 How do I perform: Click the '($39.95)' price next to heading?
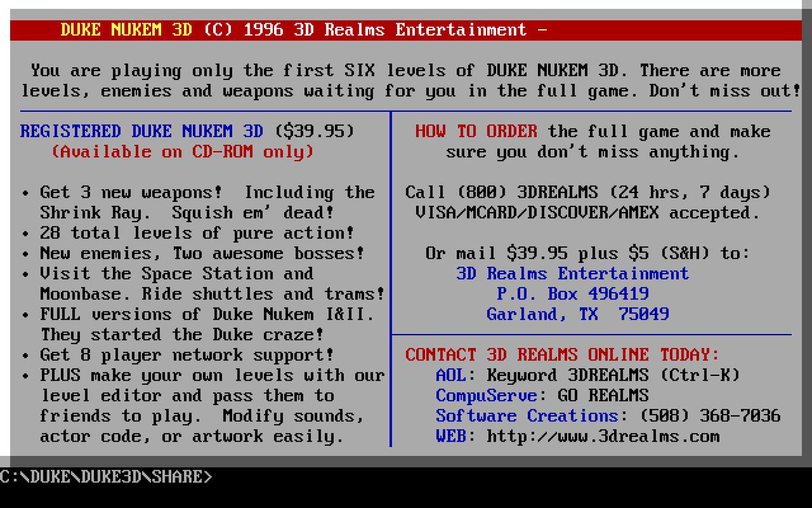pyautogui.click(x=314, y=131)
